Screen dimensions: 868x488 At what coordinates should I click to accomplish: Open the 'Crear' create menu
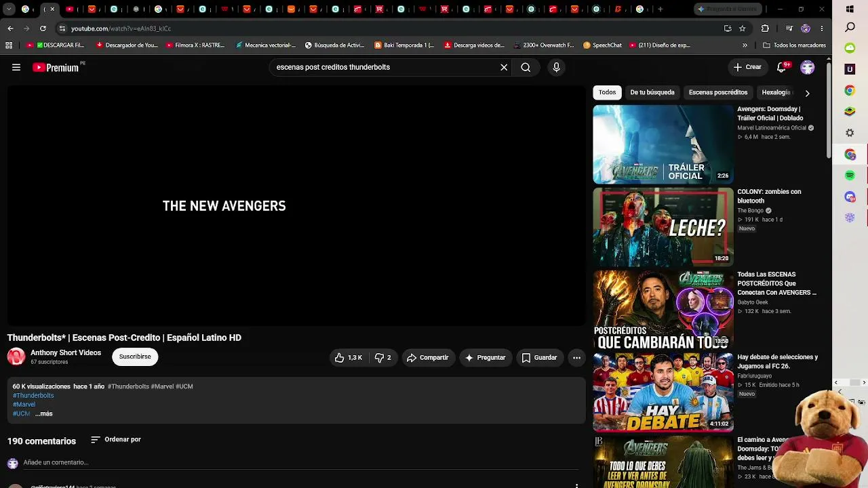747,67
